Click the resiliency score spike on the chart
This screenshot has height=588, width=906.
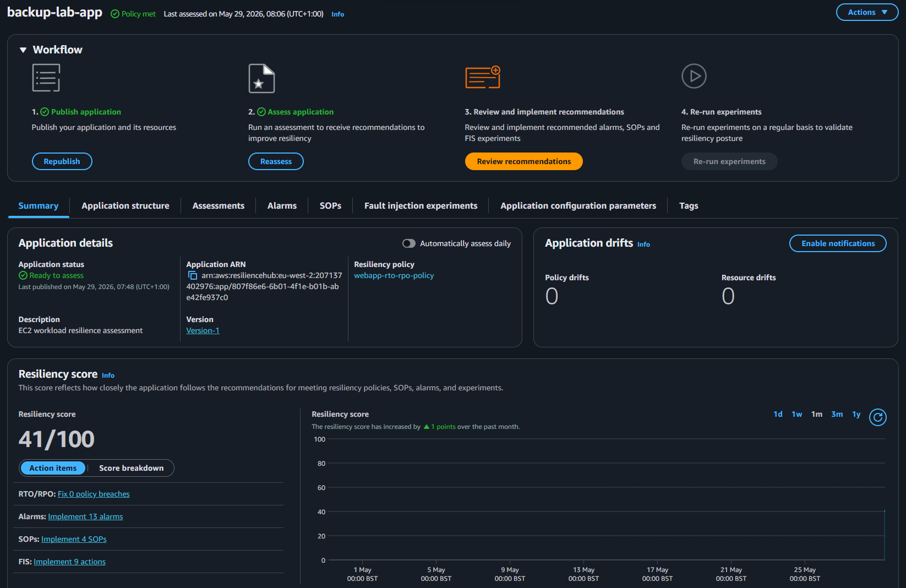(884, 535)
